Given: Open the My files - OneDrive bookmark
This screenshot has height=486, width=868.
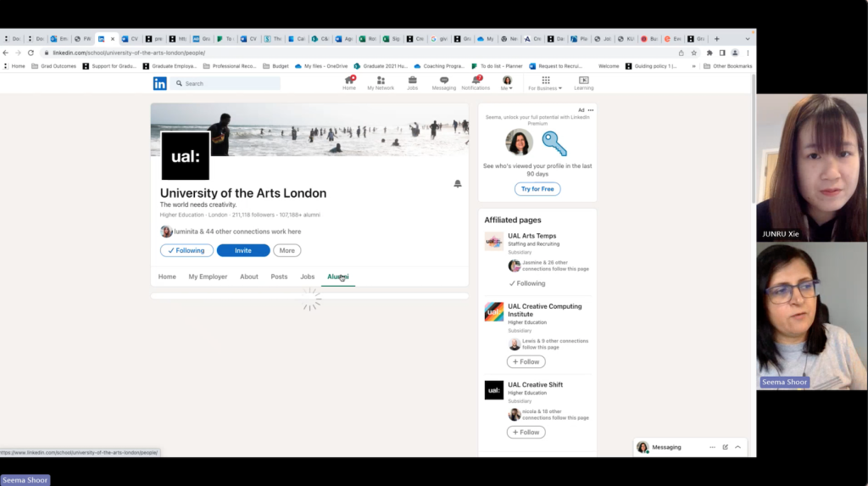Looking at the screenshot, I should point(321,66).
